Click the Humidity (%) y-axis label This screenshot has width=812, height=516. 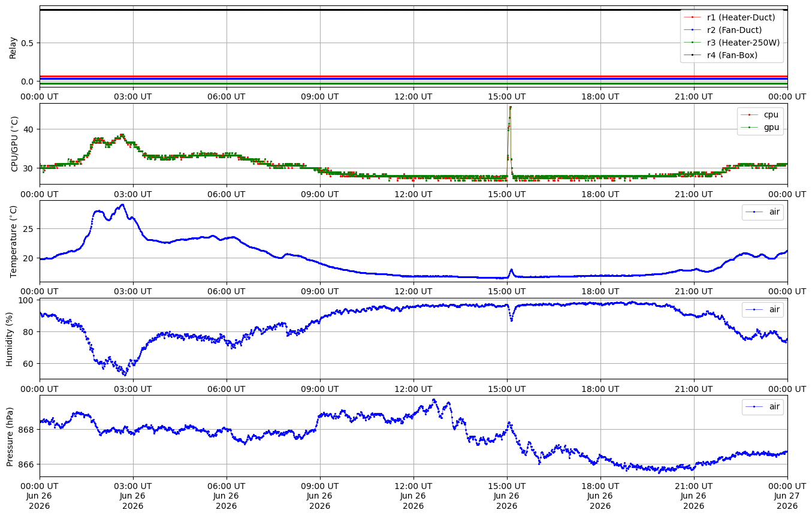(10, 339)
